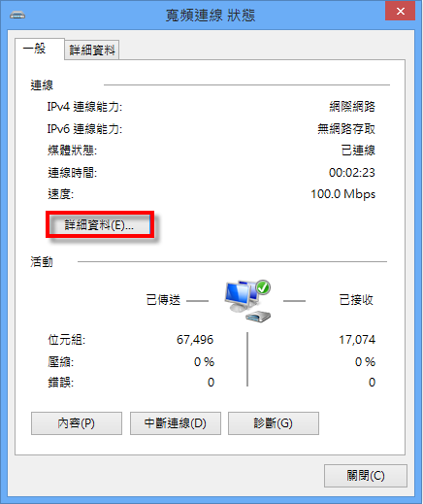Click the network computers activity icon
Screen dimensions: 423x504
coord(247,301)
